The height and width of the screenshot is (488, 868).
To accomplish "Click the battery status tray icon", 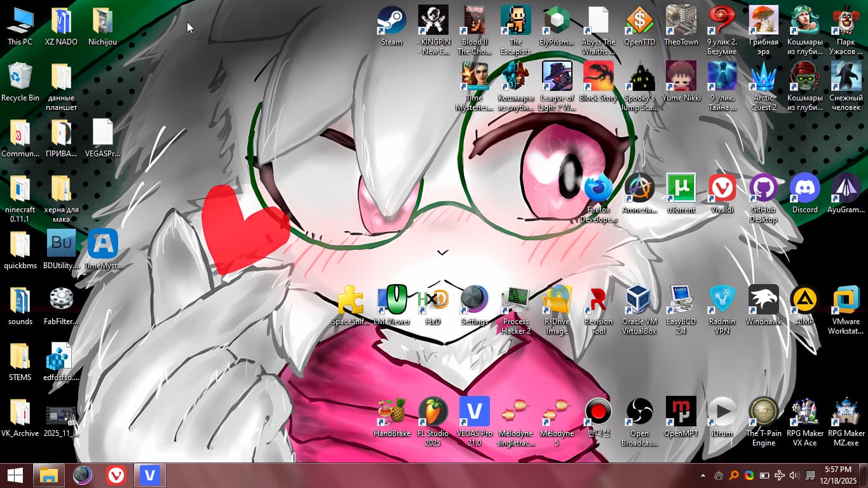I will [764, 475].
